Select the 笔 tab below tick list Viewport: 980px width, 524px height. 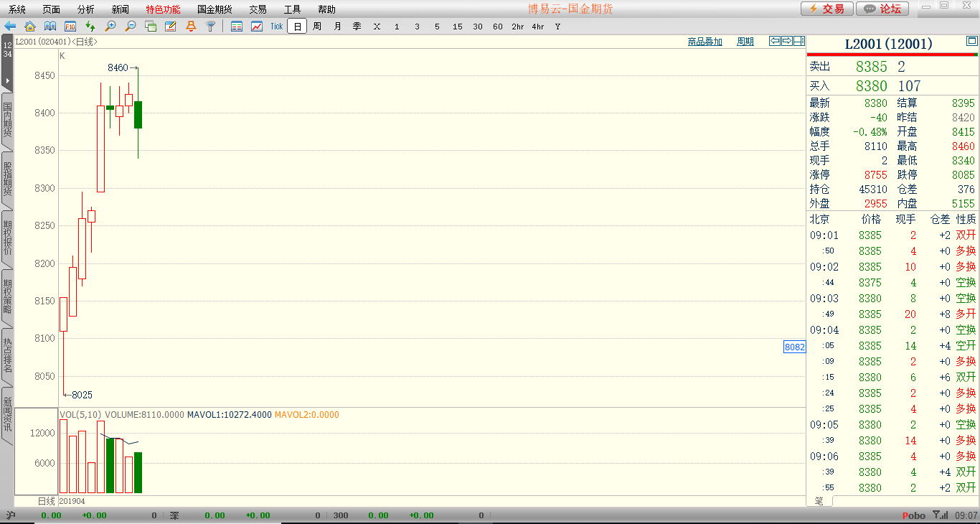[x=819, y=500]
